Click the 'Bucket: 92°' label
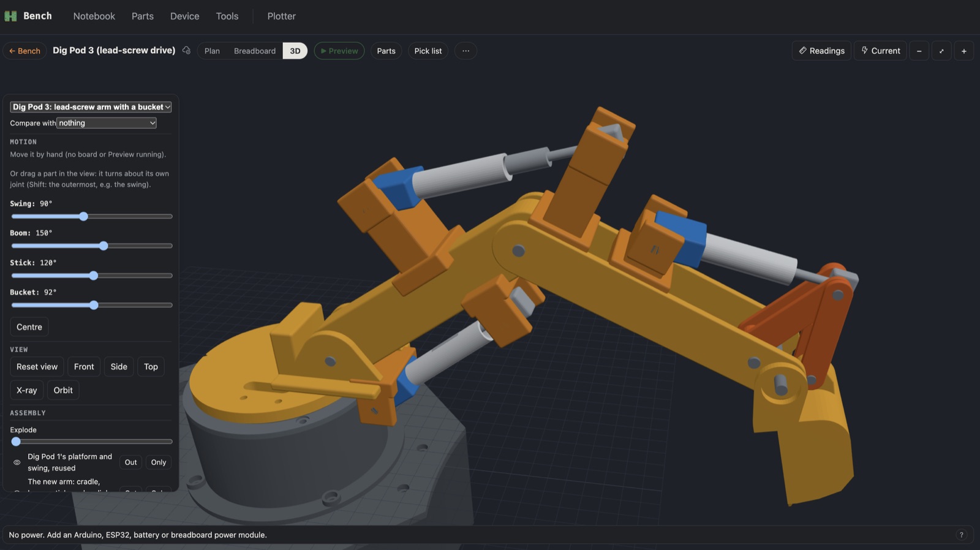The width and height of the screenshot is (980, 550). 33,292
